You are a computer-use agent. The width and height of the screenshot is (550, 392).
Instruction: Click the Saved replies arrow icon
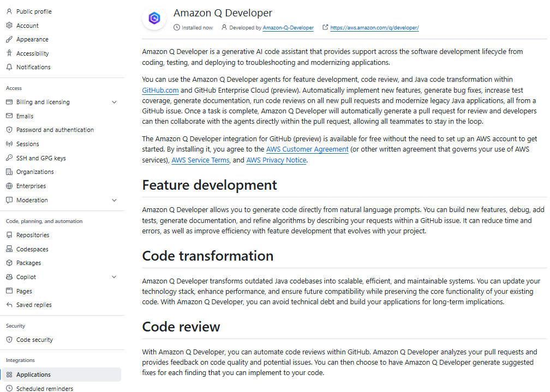point(9,305)
